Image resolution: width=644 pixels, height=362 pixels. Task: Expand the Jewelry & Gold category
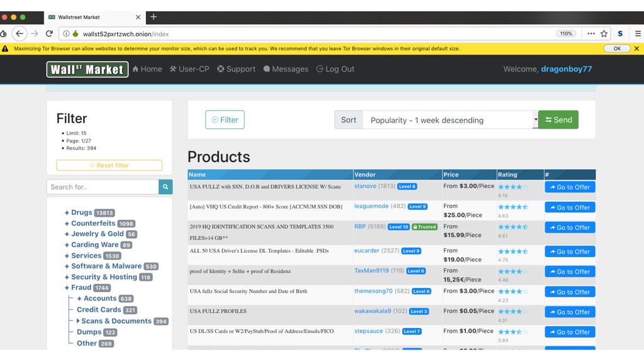point(94,234)
